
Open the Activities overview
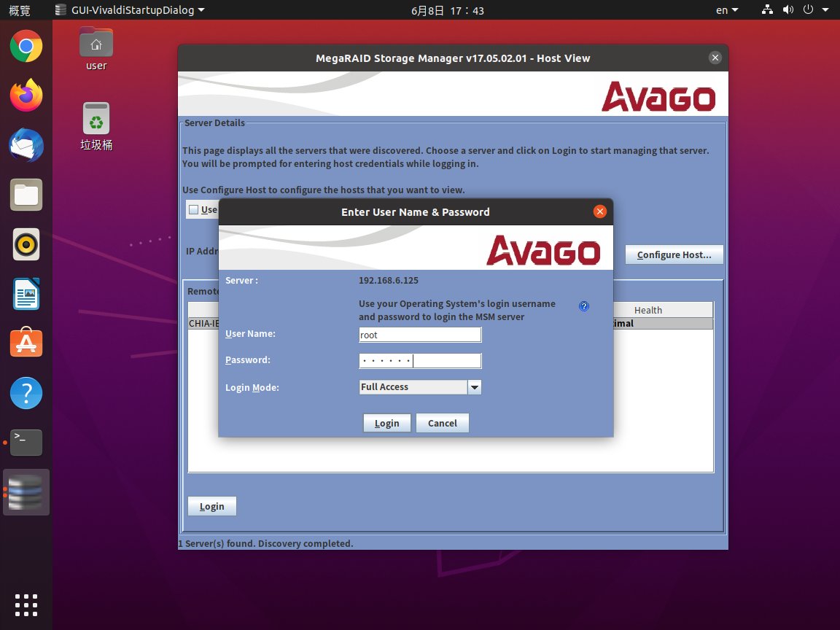point(20,10)
